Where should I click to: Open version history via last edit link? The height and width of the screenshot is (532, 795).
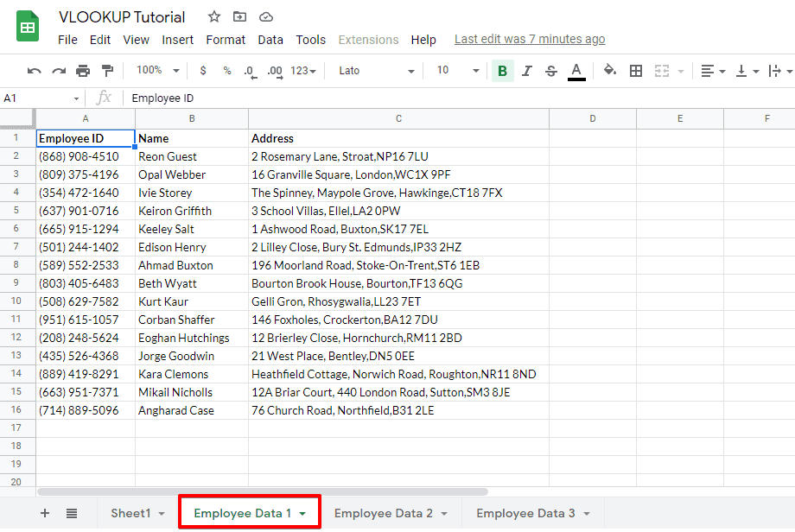(x=530, y=39)
